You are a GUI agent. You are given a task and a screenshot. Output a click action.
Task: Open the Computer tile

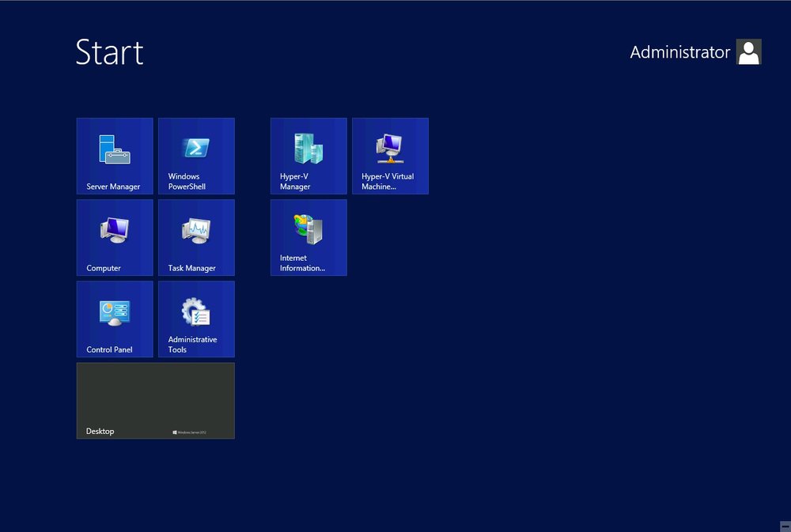pyautogui.click(x=115, y=237)
